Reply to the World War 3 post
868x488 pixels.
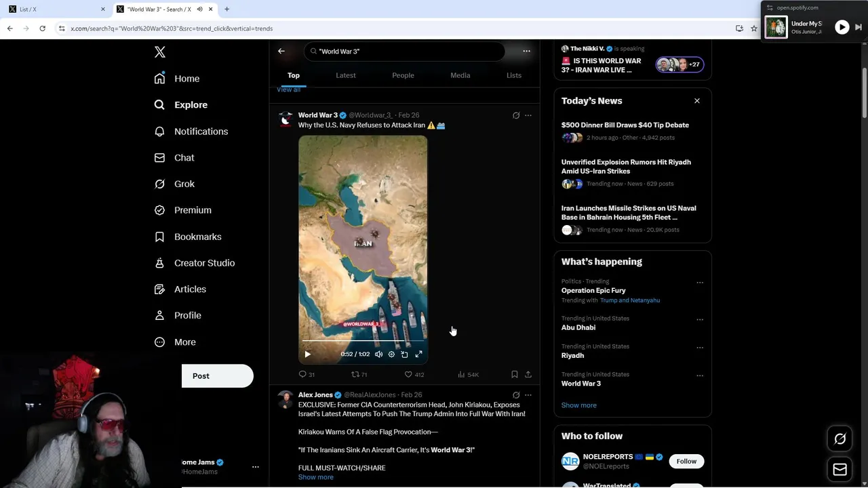click(307, 374)
